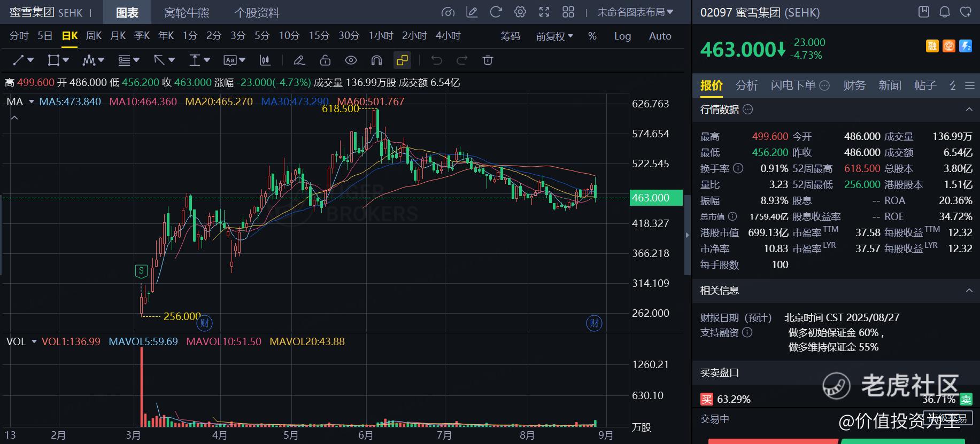The image size is (980, 444).
Task: Click the edit note pencil icon
Action: pos(472,12)
